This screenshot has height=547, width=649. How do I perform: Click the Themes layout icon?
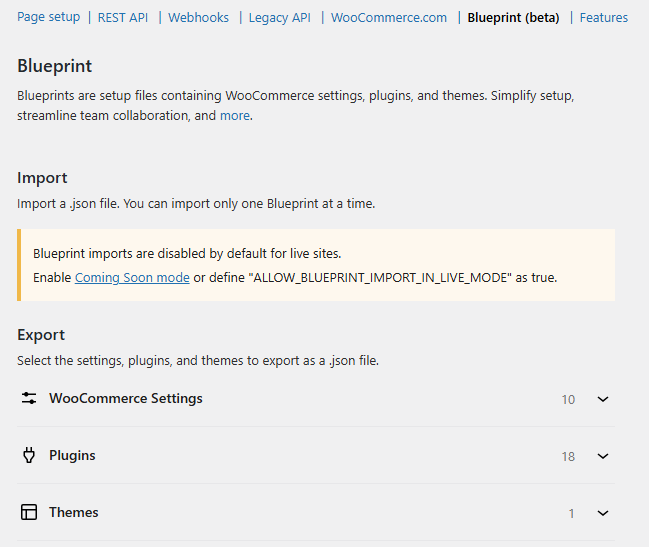point(29,512)
